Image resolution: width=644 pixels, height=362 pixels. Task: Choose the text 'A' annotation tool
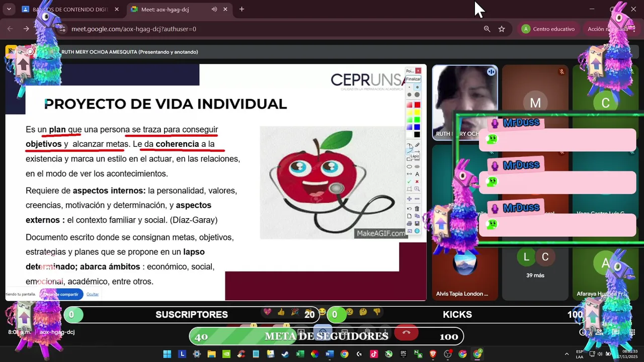pos(417,174)
